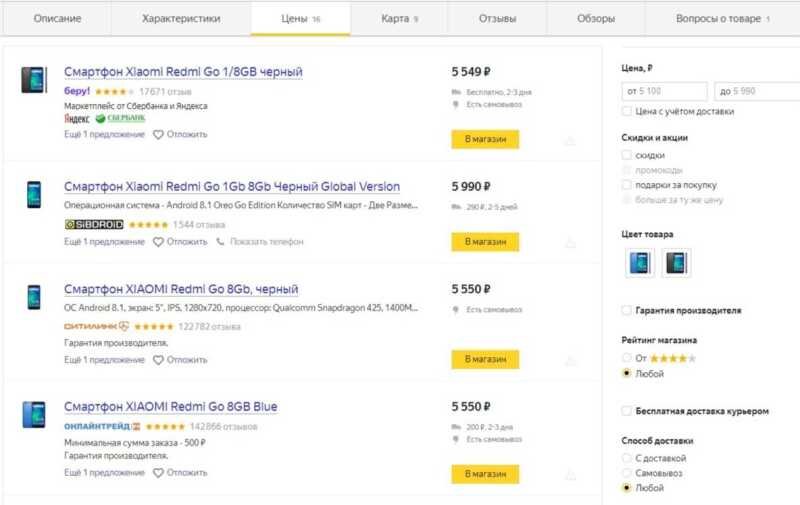Open Смартфон XIAOMI Redmi Go 8Gb, черный link

pos(181,289)
